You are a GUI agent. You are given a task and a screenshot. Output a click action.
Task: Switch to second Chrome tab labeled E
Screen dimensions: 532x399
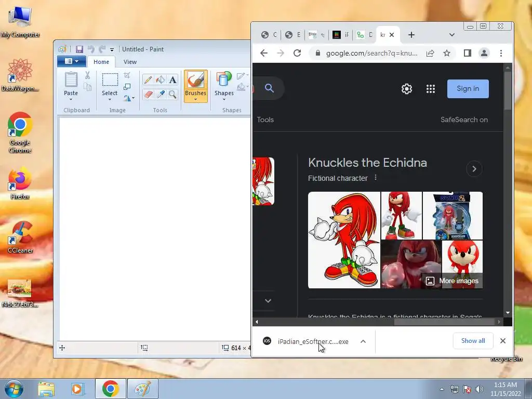(293, 35)
